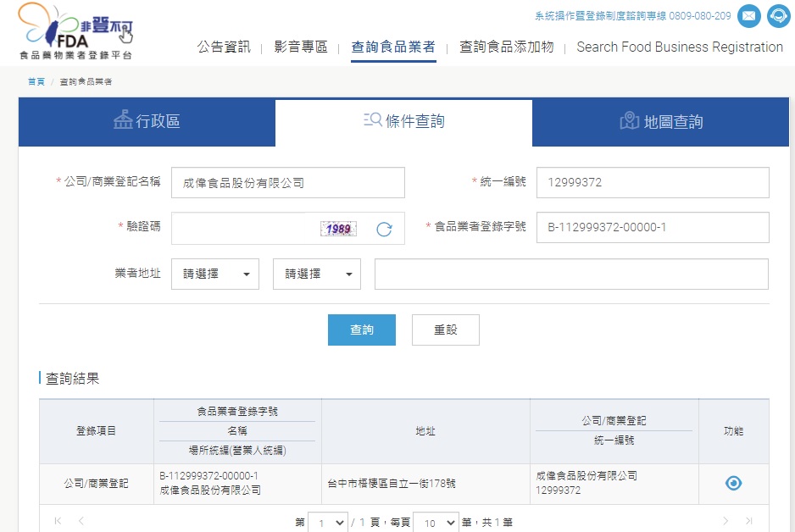Viewport: 795px width, 532px height.
Task: Refresh the captcha verification code
Action: [384, 229]
